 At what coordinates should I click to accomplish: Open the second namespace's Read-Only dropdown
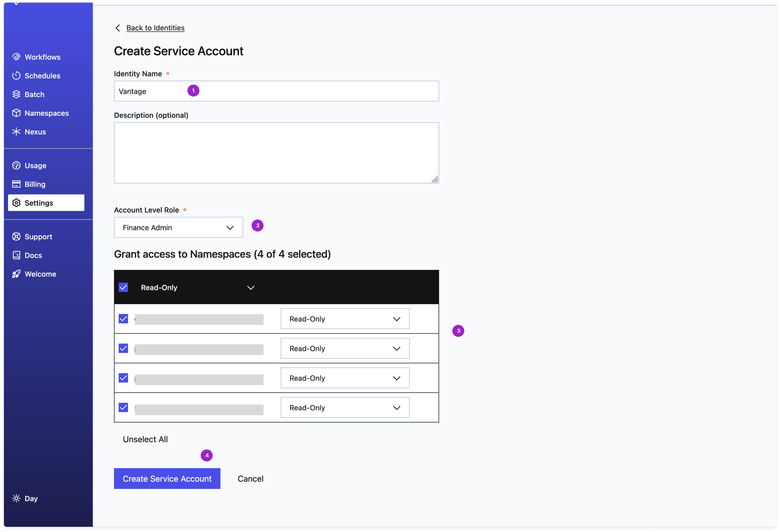click(x=345, y=348)
